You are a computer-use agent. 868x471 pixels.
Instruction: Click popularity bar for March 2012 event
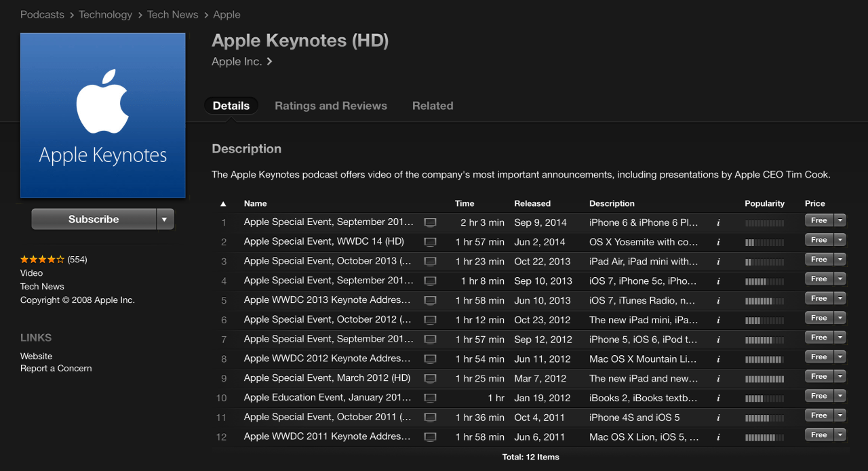coord(764,379)
